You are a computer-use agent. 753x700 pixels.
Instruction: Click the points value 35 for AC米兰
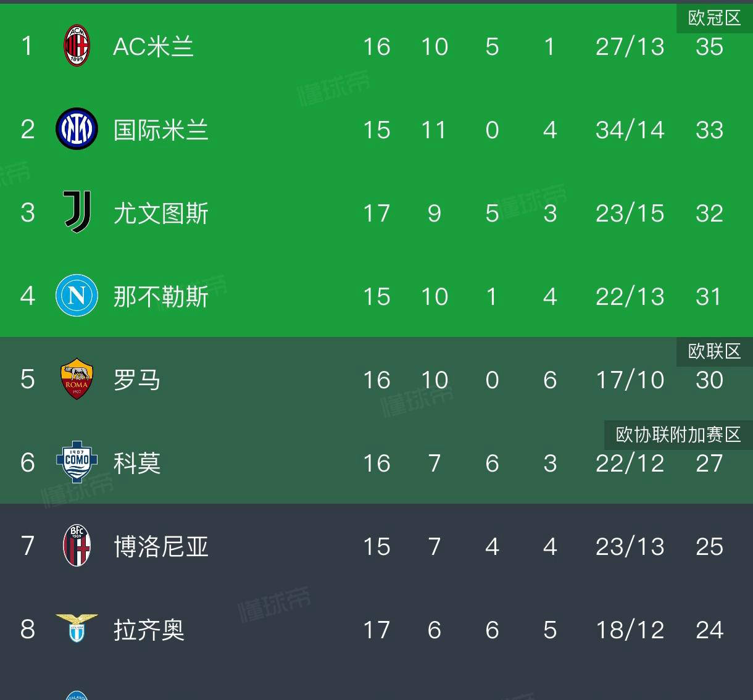tap(710, 46)
